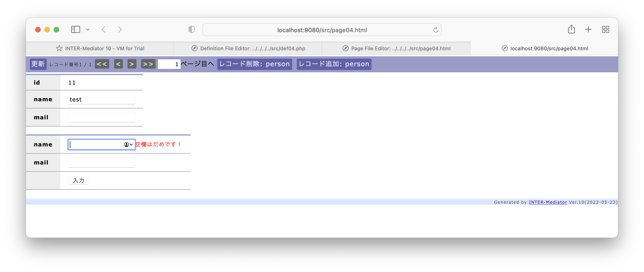Toggle the Safari sidebar icon
Screen dimensions: 644x272
tap(75, 30)
